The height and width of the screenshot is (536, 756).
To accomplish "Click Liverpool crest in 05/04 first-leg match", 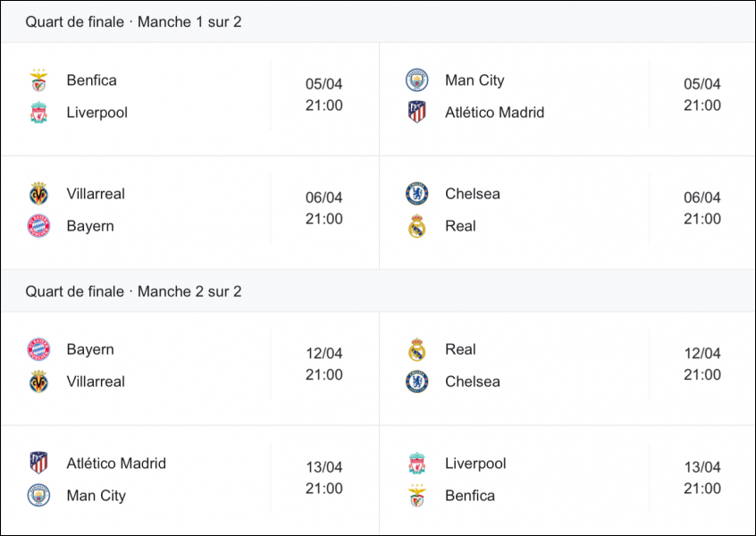I will coord(38,113).
